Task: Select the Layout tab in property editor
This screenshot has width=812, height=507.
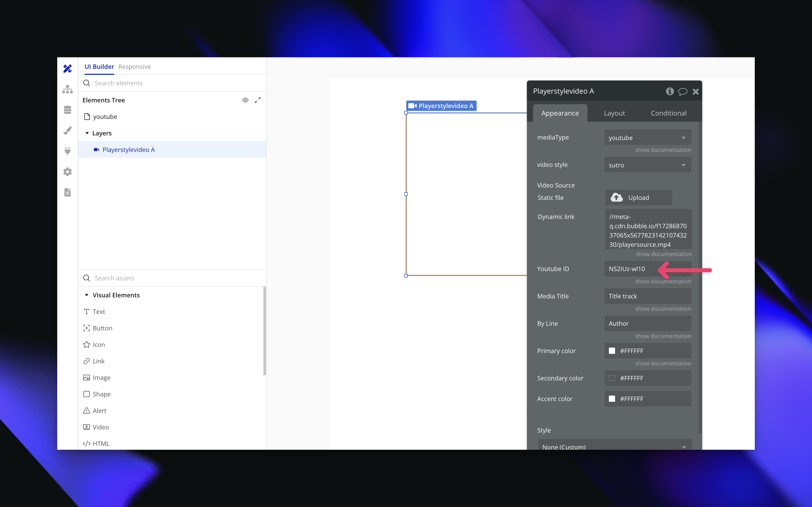Action: (614, 113)
